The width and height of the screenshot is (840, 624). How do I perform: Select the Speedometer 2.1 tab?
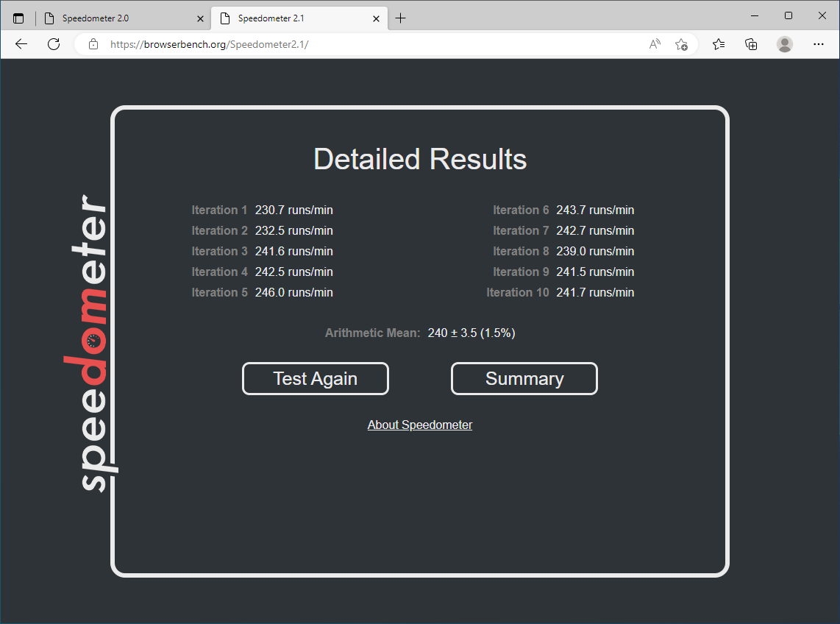[299, 18]
